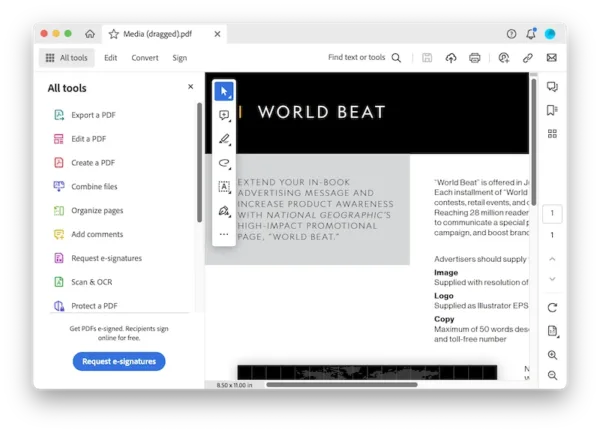Select the add comment tool
The image size is (600, 433).
(x=224, y=115)
